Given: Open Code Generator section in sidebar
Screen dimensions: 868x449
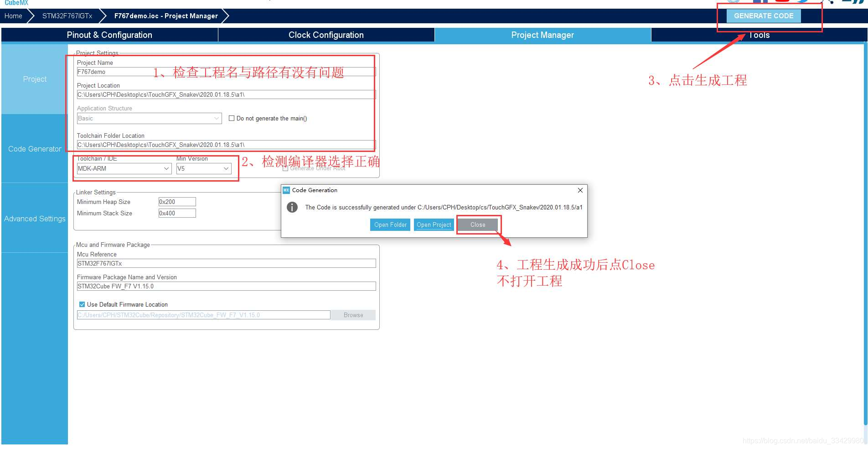Looking at the screenshot, I should coord(35,149).
